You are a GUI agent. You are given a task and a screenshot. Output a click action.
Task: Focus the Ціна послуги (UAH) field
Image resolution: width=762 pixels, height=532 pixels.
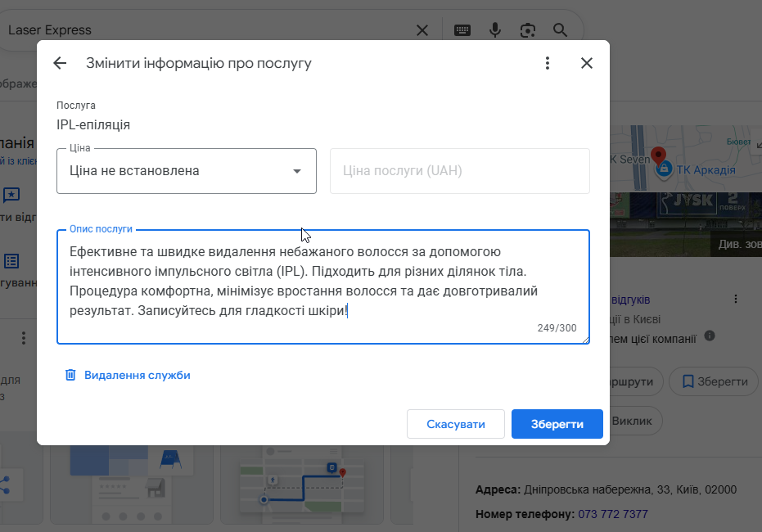460,171
